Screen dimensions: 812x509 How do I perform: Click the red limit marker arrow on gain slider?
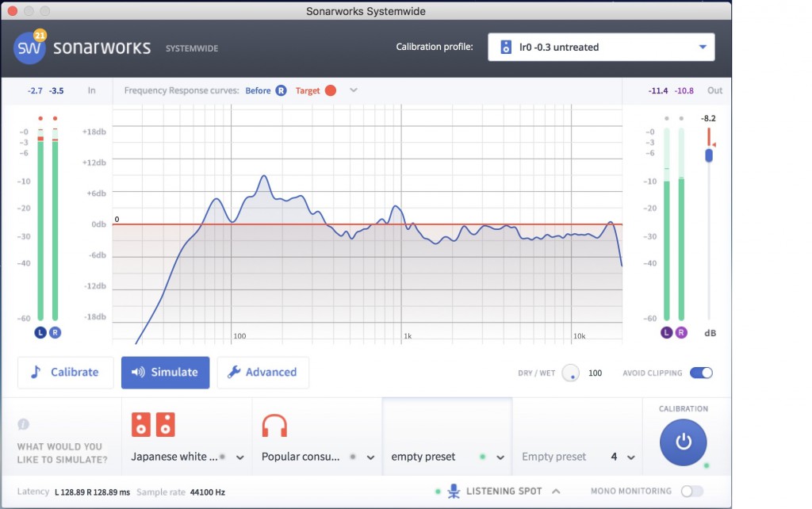[x=714, y=144]
